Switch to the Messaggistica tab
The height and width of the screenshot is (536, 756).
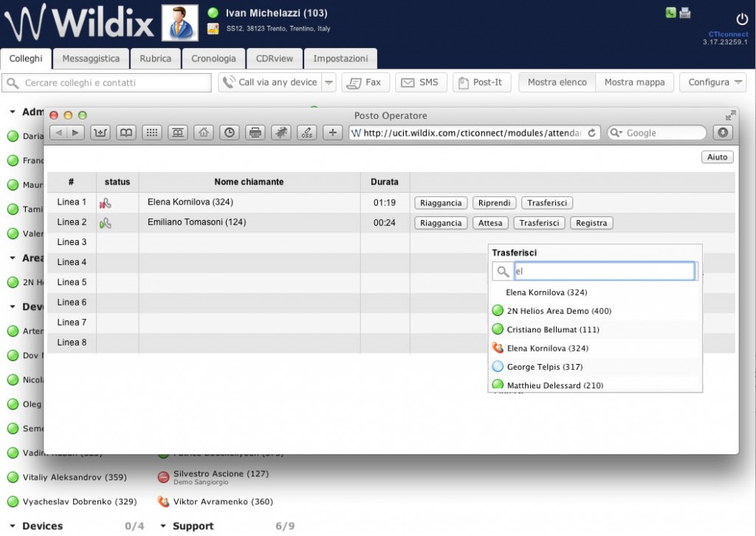coord(90,58)
